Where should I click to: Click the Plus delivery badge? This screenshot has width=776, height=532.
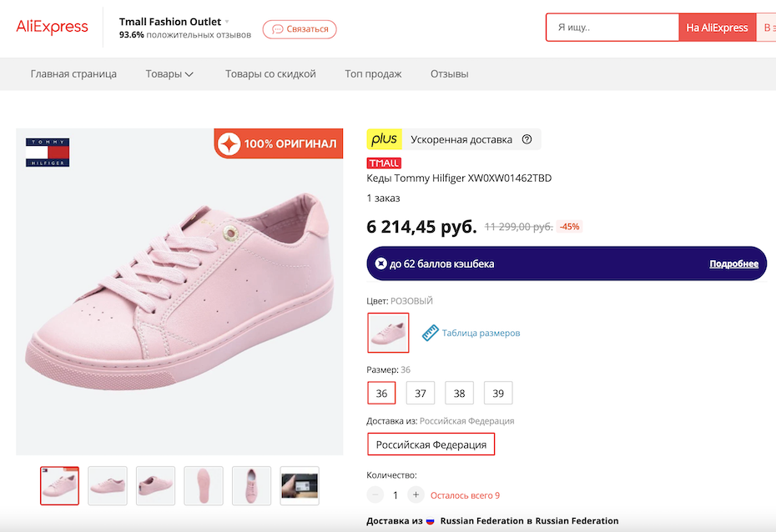pos(385,139)
